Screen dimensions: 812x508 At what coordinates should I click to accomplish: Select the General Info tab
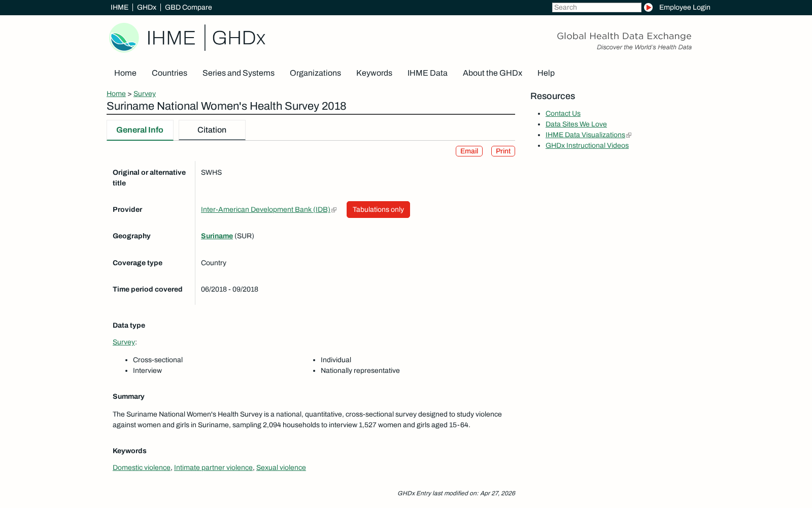[140, 130]
